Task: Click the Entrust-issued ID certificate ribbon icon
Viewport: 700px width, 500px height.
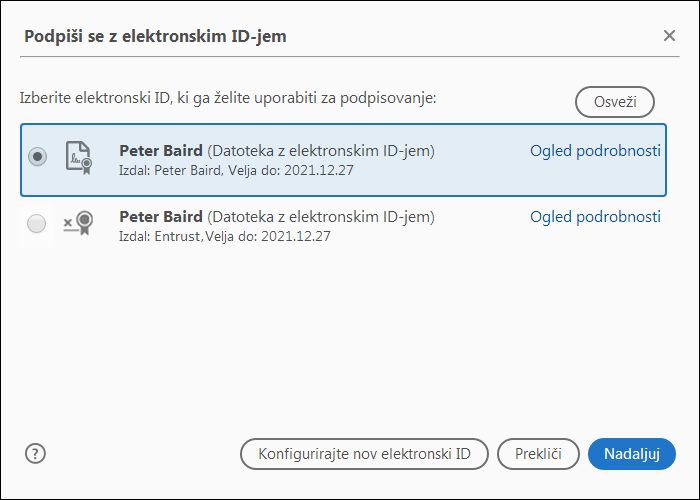Action: [x=78, y=224]
